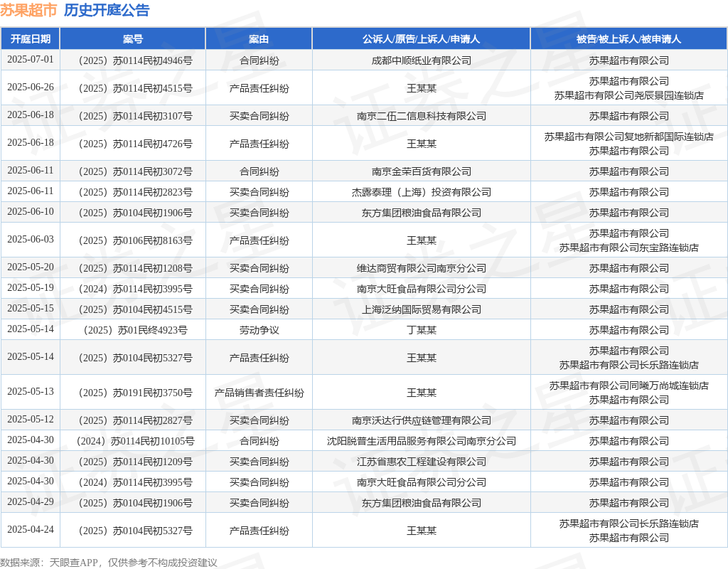Open 杰露泰理（上海）投资有限公司 entry
Screen dimensions: 728x569
tap(421, 192)
